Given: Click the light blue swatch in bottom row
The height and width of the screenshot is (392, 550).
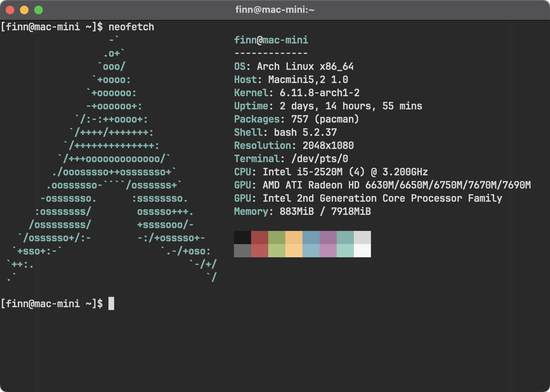Looking at the screenshot, I should [x=311, y=251].
